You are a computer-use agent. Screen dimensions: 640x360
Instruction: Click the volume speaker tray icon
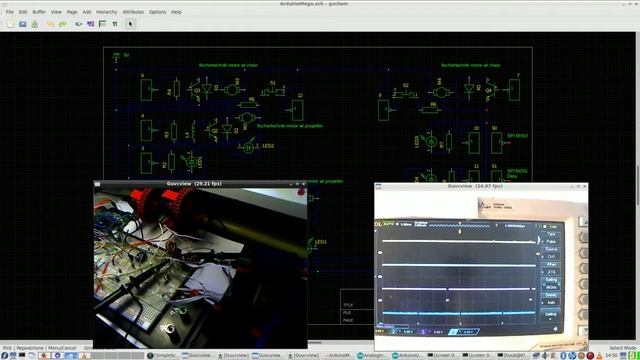545,356
